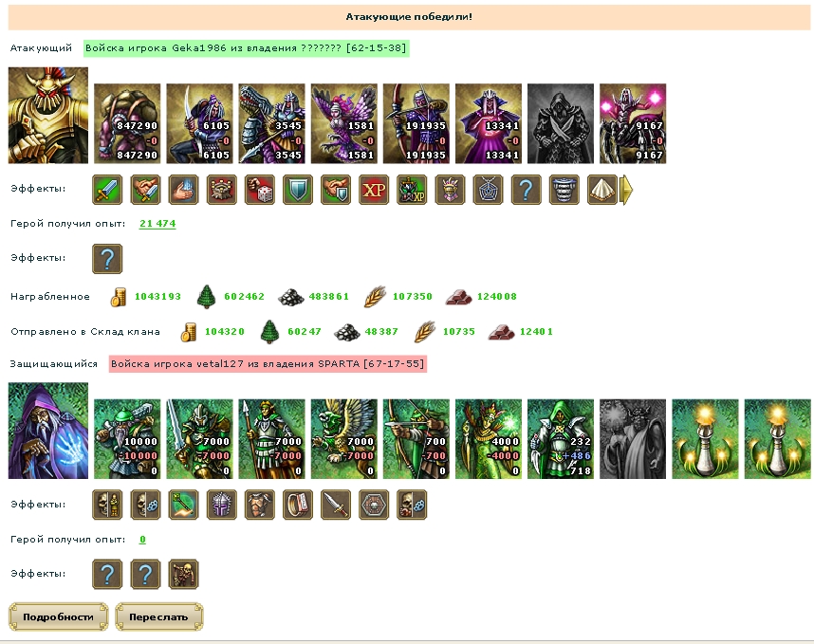Select the archer unit with 191935 troops

point(416,123)
